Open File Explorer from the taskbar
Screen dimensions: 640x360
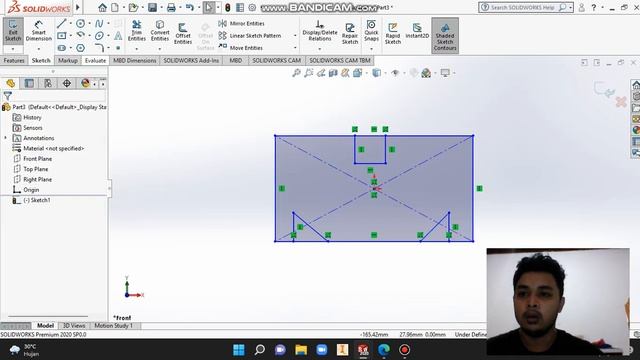click(301, 350)
